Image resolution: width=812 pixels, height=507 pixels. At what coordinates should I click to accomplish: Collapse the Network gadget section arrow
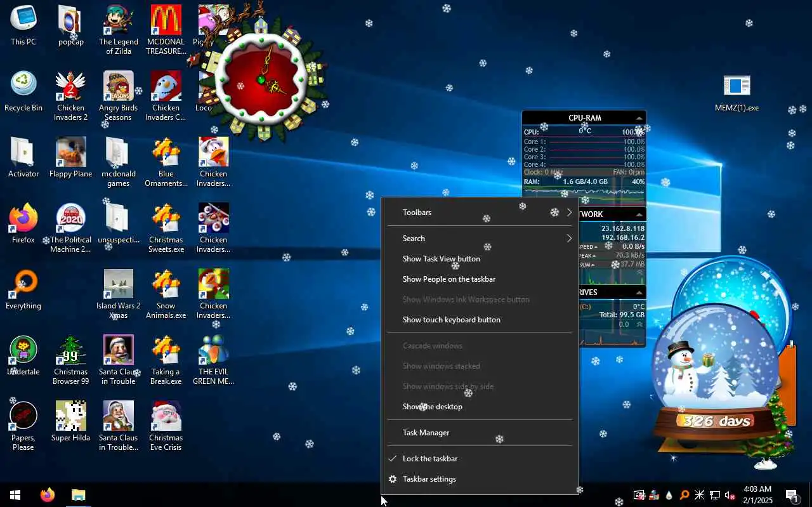(x=639, y=214)
